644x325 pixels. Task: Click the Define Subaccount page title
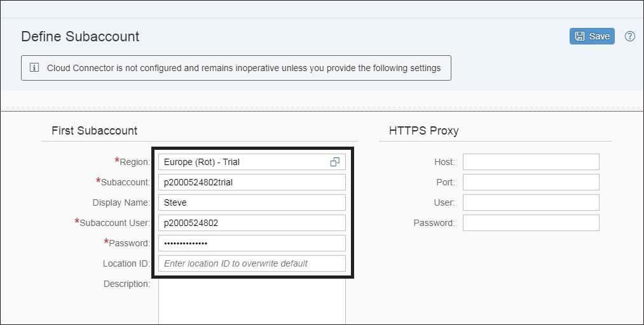(x=80, y=36)
